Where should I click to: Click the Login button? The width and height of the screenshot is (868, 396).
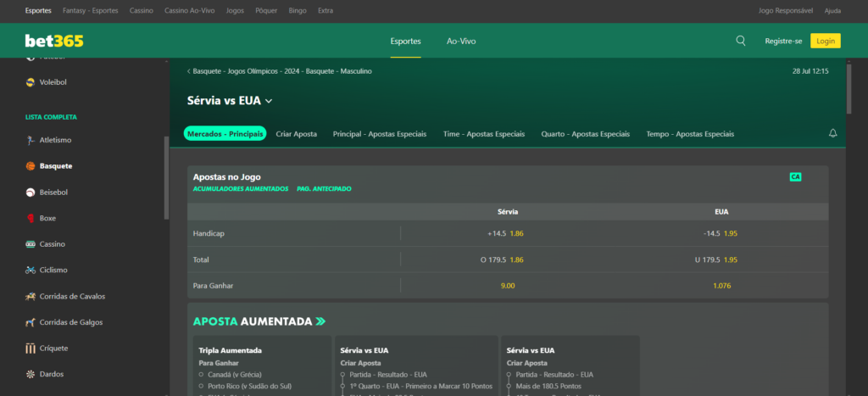click(826, 41)
